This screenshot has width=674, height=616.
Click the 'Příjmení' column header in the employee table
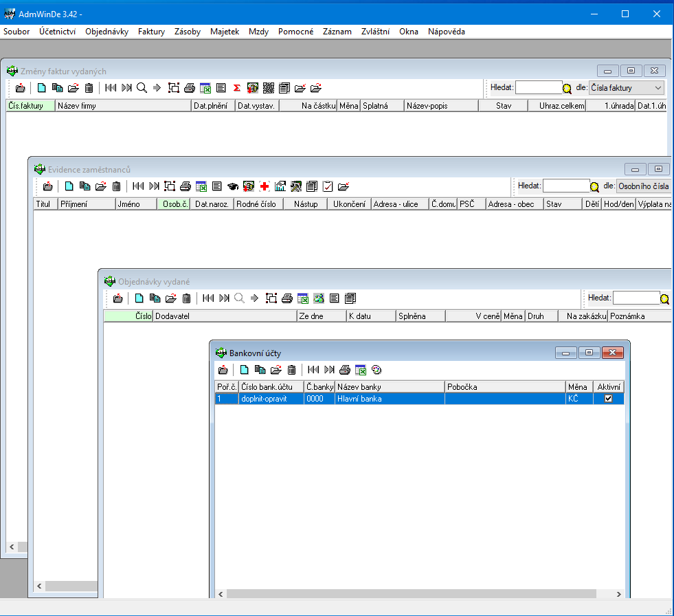click(85, 204)
